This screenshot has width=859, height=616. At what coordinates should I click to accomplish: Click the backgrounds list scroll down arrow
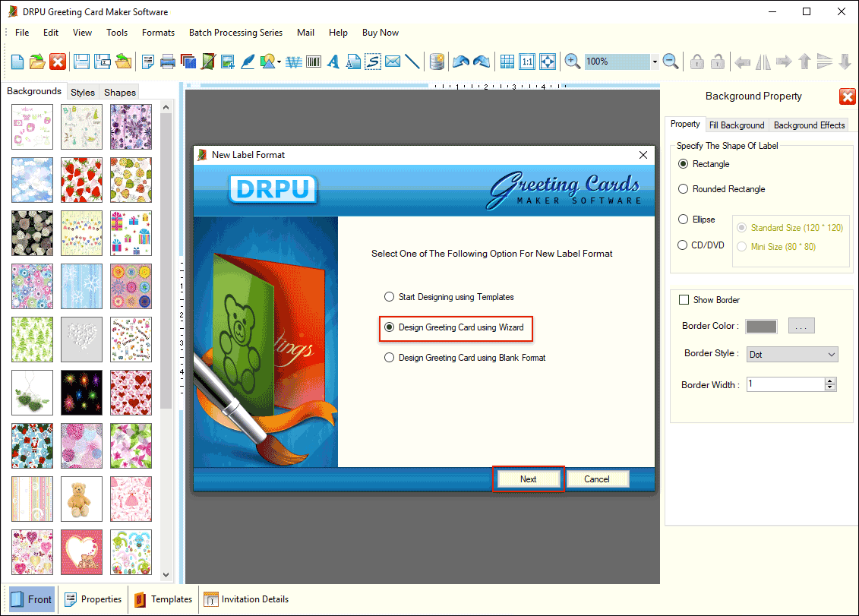(x=166, y=575)
